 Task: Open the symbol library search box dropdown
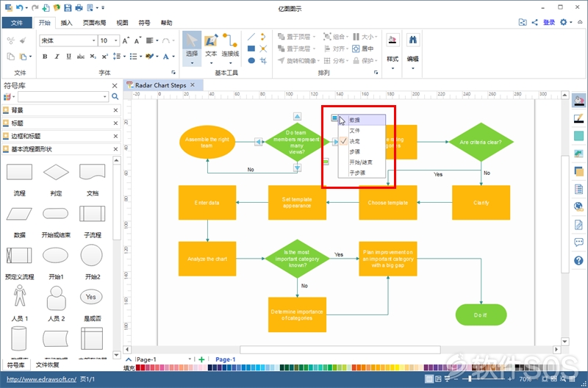pos(104,97)
